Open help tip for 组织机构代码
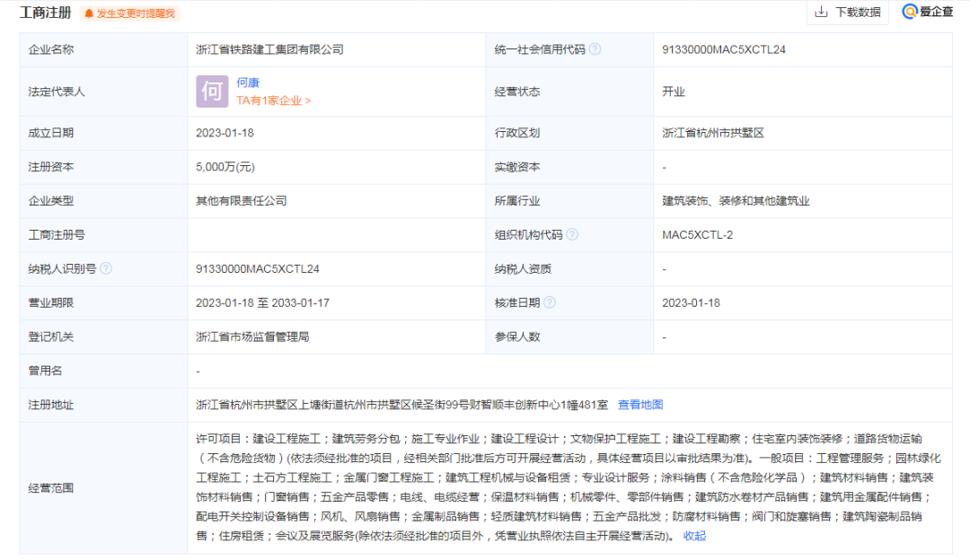970x560 pixels. point(575,234)
